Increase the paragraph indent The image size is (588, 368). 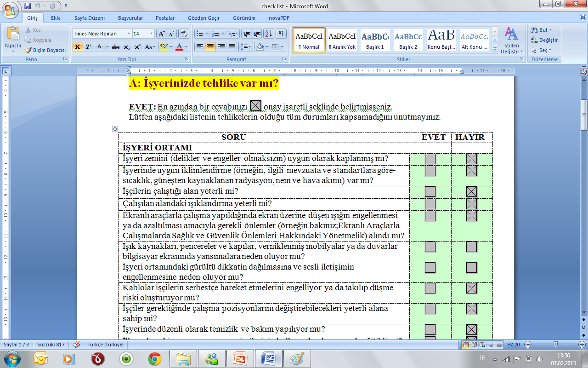[x=257, y=34]
